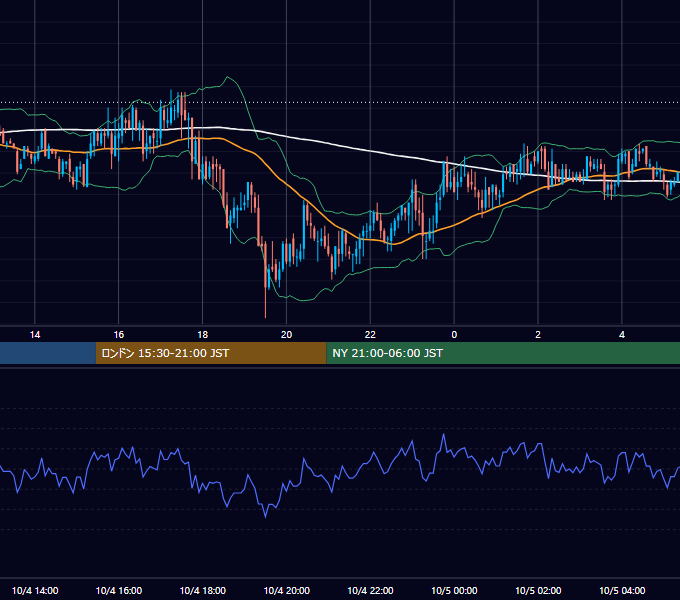Viewport: 680px width, 600px height.
Task: Click the 16 hour label on the price chart axis
Action: click(x=118, y=335)
